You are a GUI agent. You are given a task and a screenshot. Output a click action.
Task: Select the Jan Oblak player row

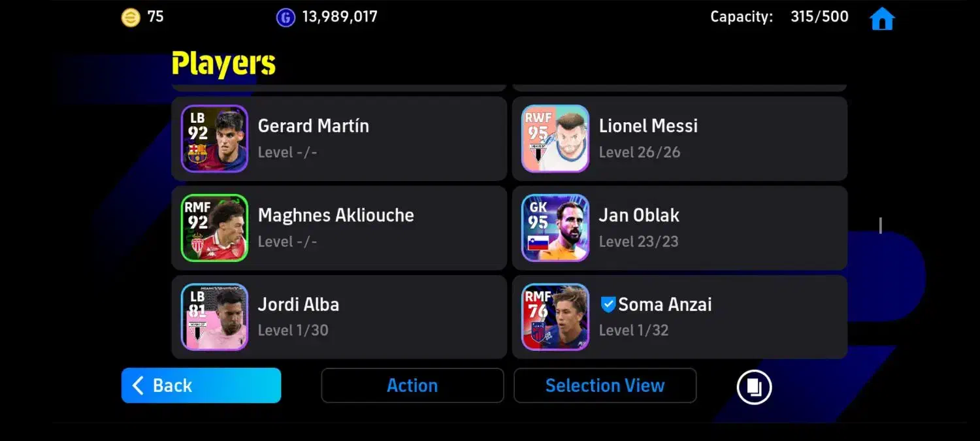679,228
